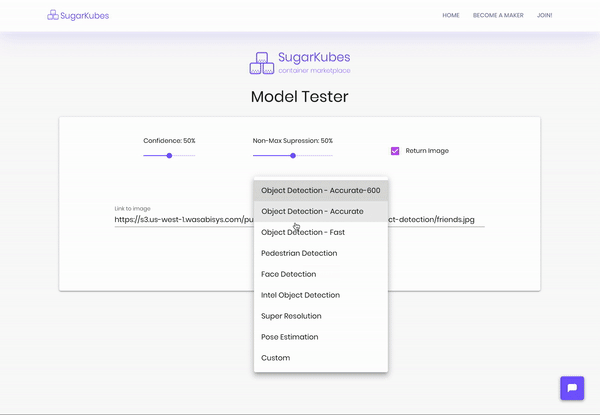Click the JOIN! link
Viewport: 600px width, 415px height.
coord(545,15)
